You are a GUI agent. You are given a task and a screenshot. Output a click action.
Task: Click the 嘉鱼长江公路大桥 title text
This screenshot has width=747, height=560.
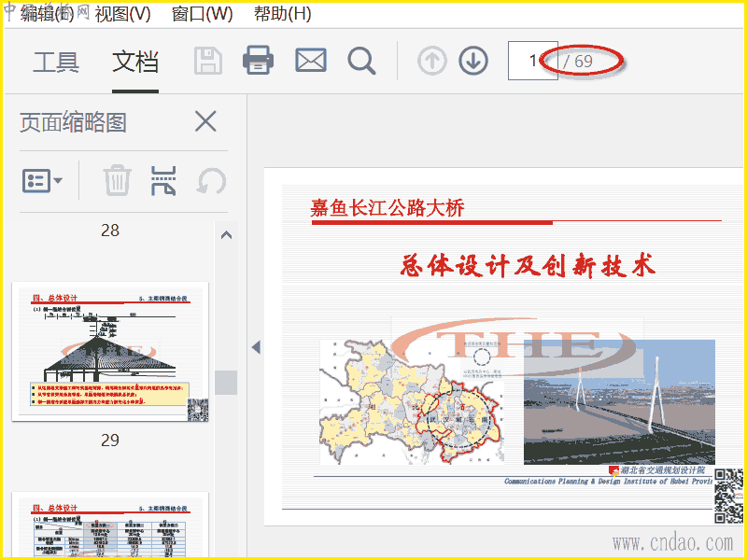[x=388, y=208]
